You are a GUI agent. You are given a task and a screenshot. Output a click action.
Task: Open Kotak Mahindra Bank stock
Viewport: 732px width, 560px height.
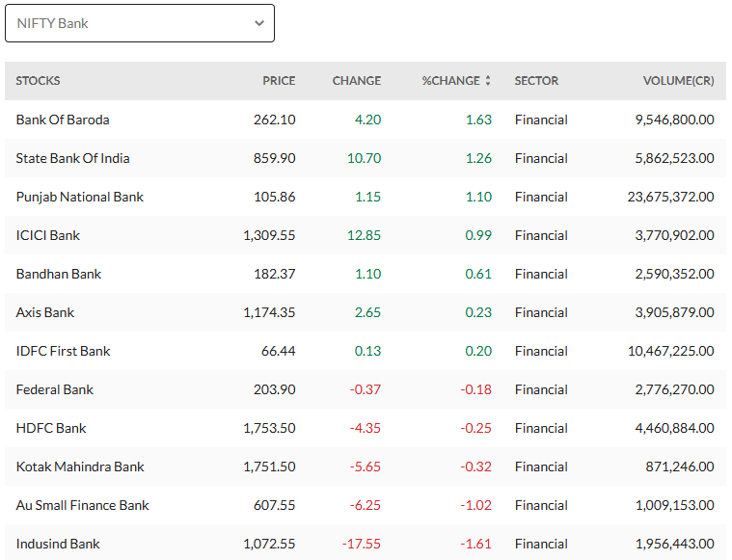(x=80, y=467)
